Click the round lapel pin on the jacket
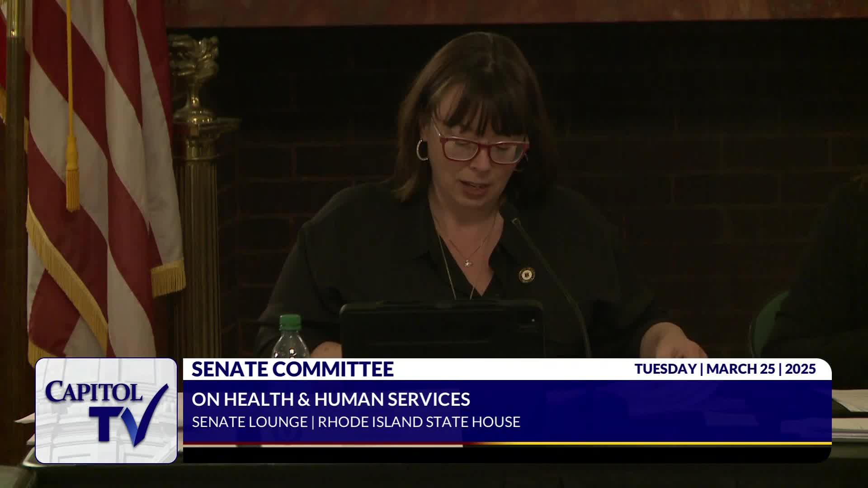The width and height of the screenshot is (868, 488). tap(527, 274)
